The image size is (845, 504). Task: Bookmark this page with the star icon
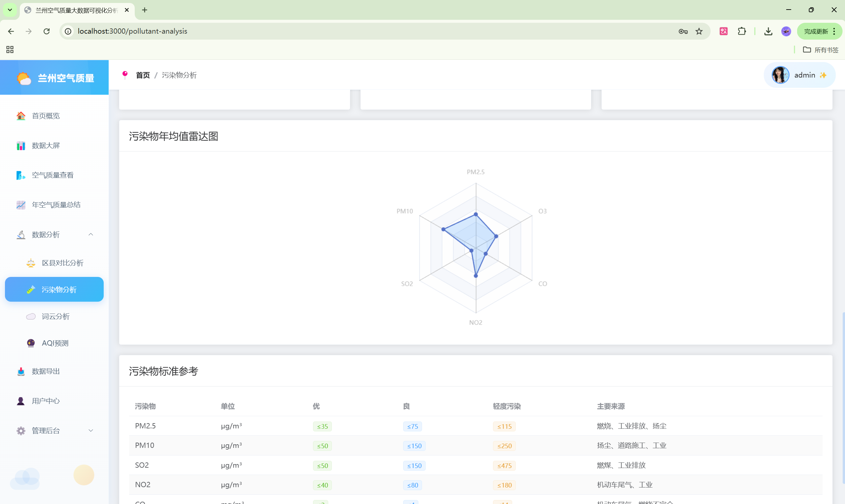[699, 31]
